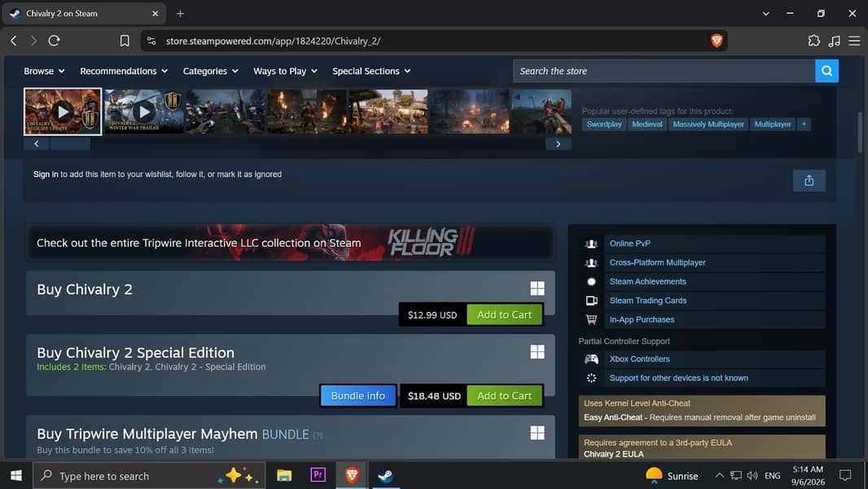Open the Steam app in taskbar

[x=385, y=475]
